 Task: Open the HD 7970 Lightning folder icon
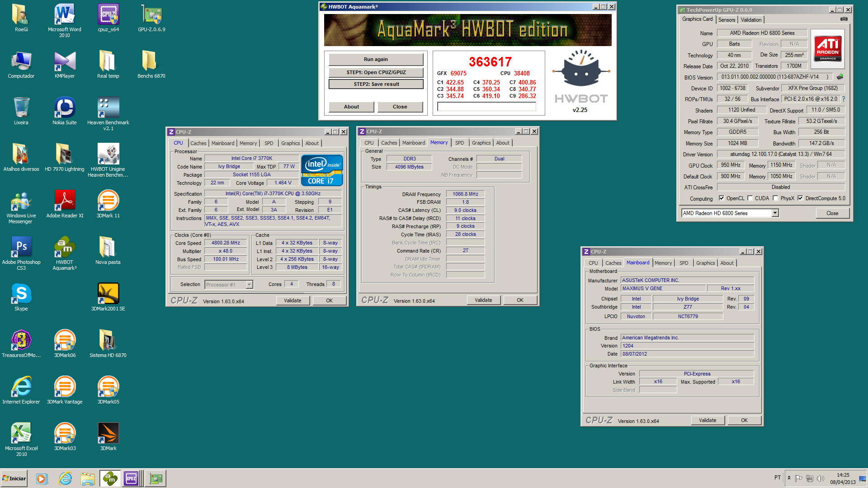[65, 158]
